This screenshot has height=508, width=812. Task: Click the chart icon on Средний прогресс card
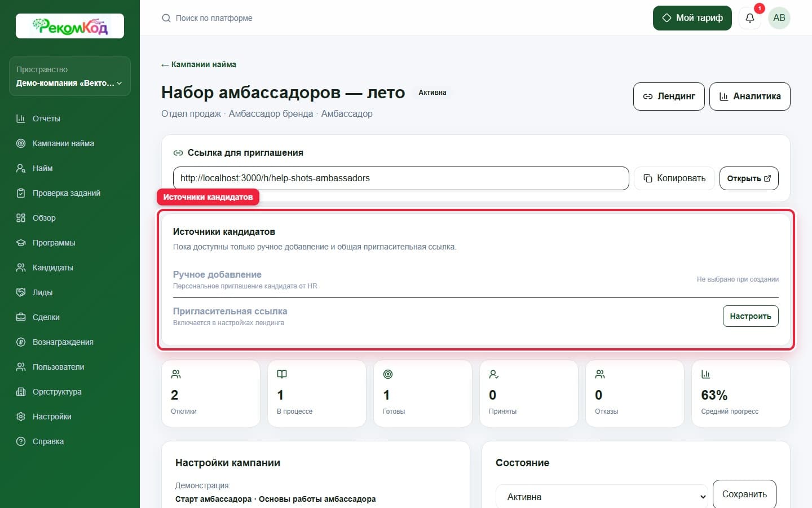706,374
